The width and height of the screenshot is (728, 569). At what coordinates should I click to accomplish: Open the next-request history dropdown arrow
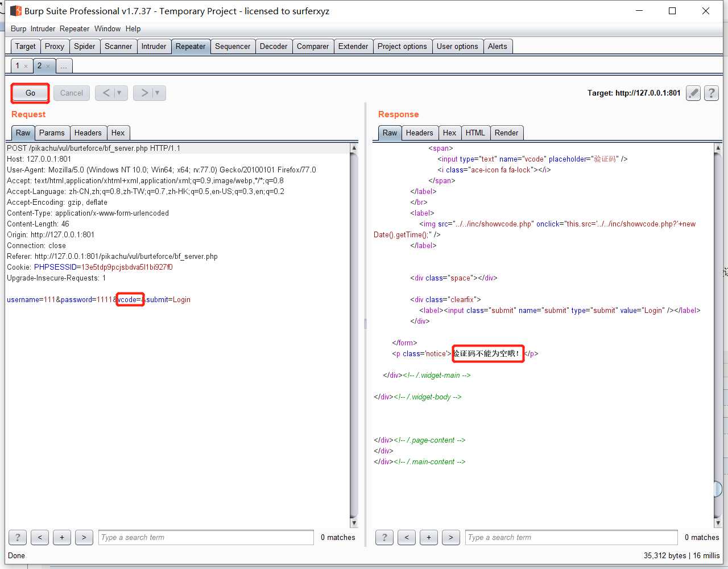tap(158, 93)
